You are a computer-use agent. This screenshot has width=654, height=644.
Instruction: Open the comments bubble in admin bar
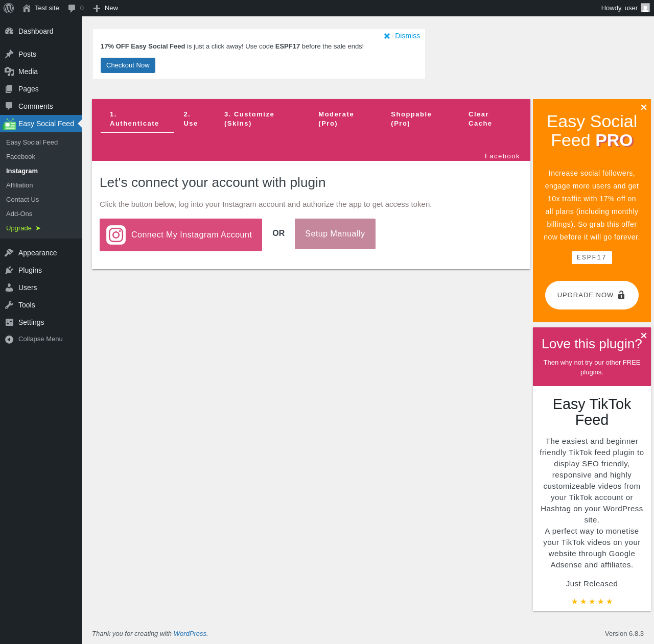point(72,8)
